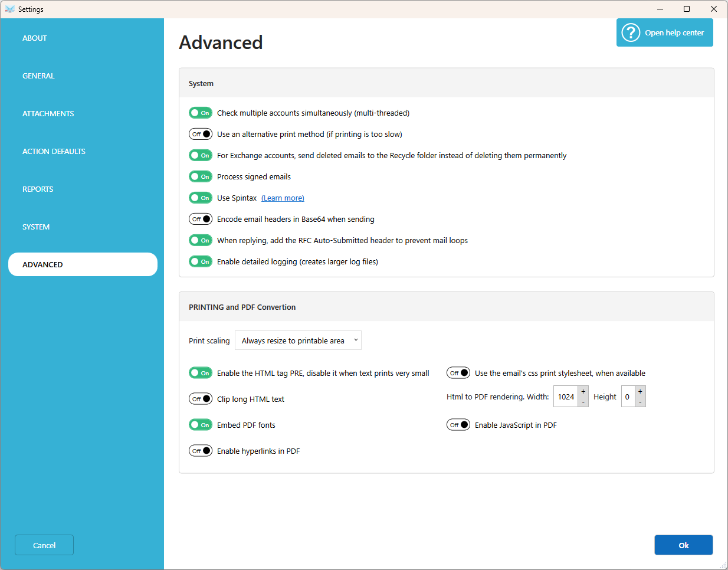Select the ADVANCED sidebar item

coord(83,264)
